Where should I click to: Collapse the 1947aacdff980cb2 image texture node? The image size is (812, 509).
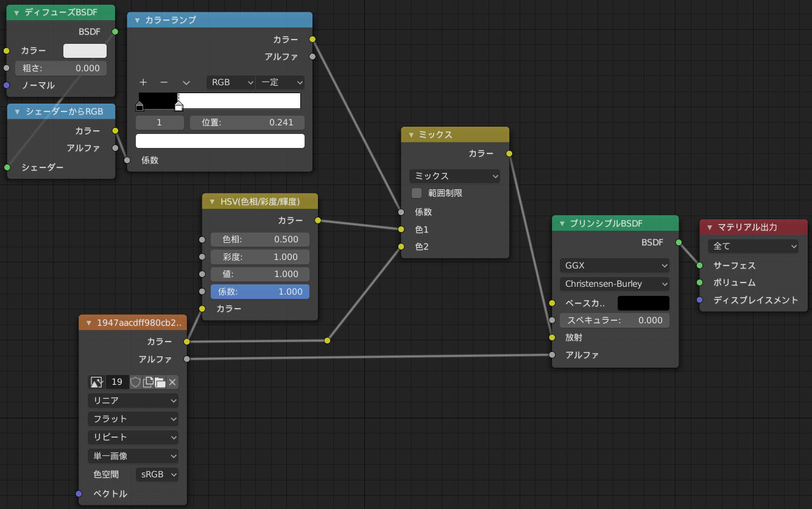click(x=89, y=323)
